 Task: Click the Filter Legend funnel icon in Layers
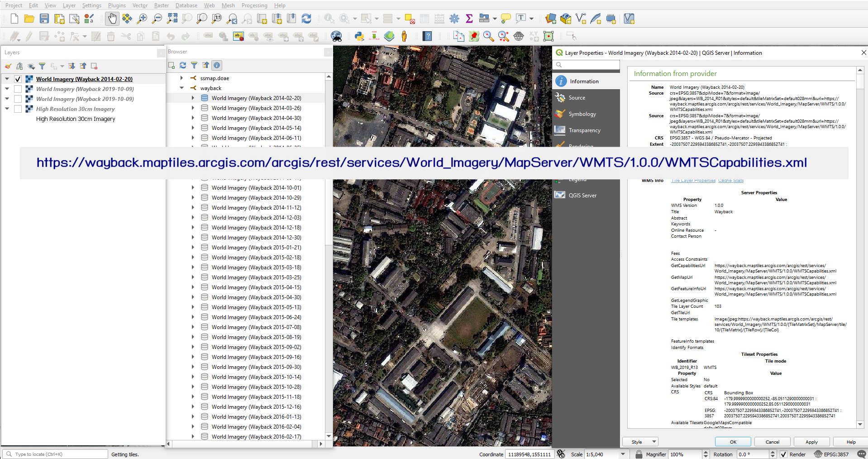[x=42, y=66]
